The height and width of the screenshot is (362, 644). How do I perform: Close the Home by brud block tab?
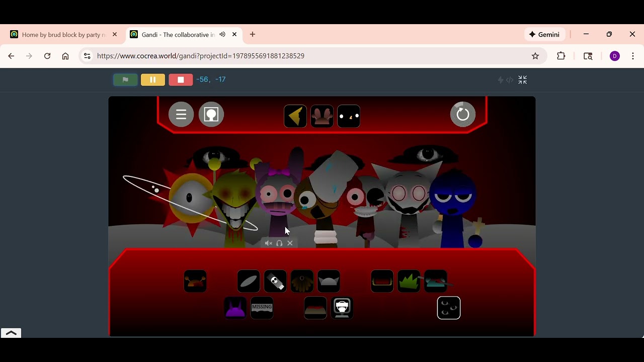coord(115,35)
